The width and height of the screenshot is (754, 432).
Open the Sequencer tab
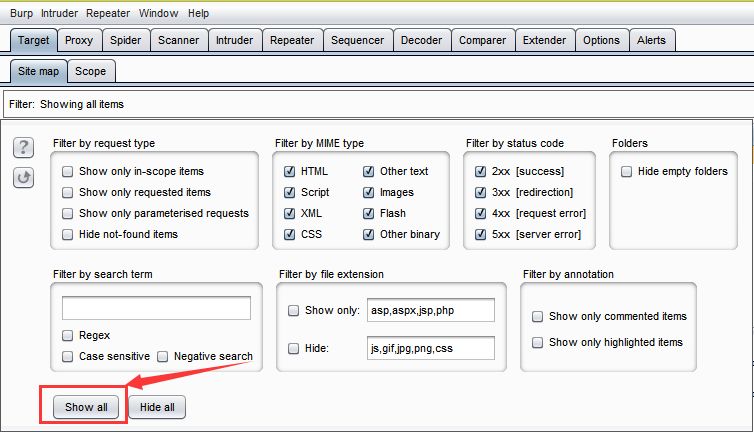357,40
